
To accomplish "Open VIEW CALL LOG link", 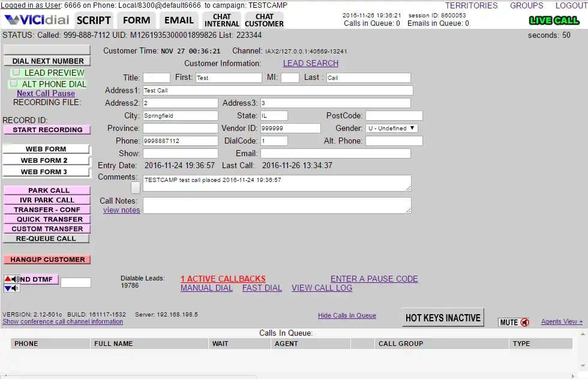I will click(322, 288).
